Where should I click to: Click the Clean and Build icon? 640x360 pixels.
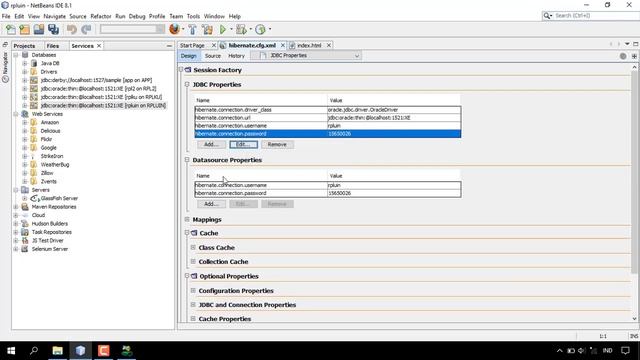click(207, 29)
